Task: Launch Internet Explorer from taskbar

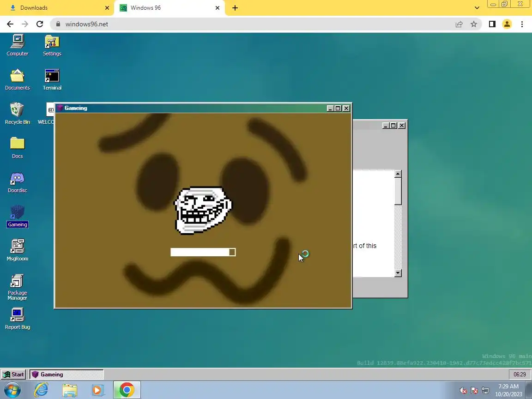Action: [x=41, y=390]
